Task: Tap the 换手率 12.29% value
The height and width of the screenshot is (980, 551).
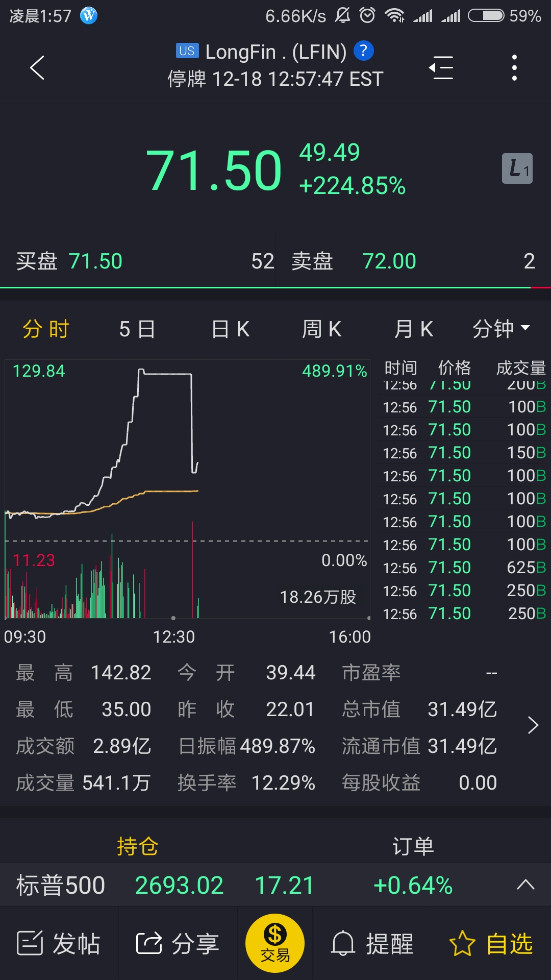Action: [x=284, y=783]
